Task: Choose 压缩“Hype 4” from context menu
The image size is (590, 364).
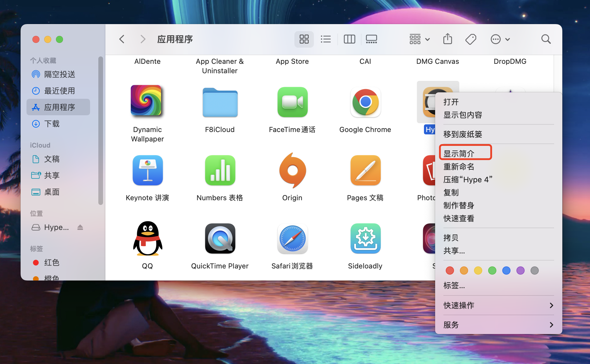Action: pyautogui.click(x=499, y=180)
